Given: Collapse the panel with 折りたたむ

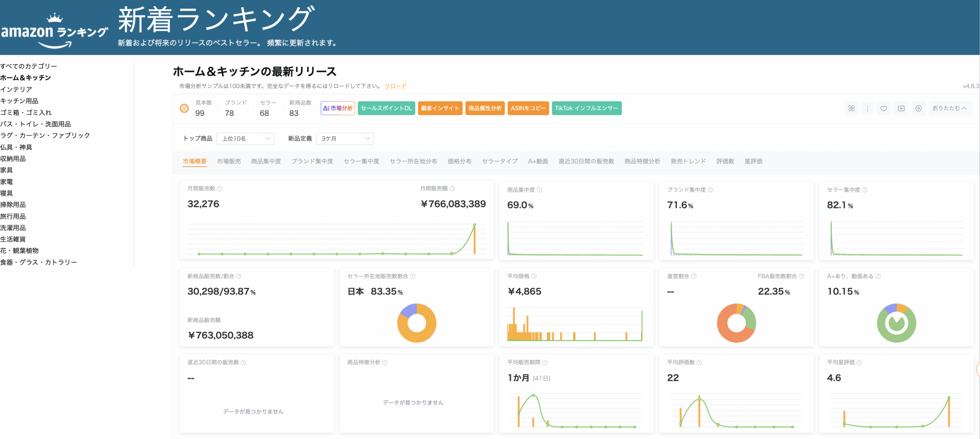Looking at the screenshot, I should (949, 108).
